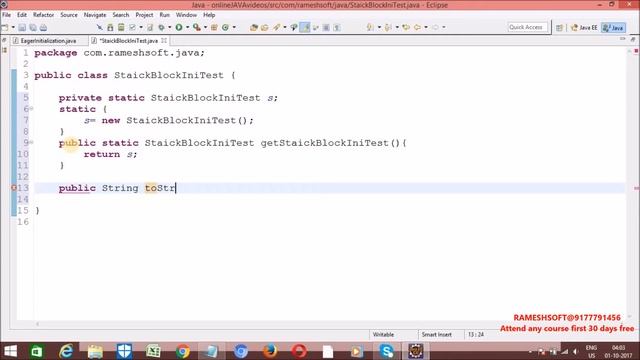The height and width of the screenshot is (360, 640).
Task: Open Excel from the taskbar
Action: click(153, 351)
